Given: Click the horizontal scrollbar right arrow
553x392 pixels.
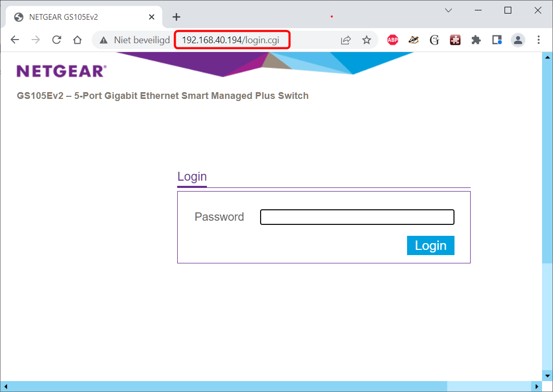Looking at the screenshot, I should click(537, 386).
